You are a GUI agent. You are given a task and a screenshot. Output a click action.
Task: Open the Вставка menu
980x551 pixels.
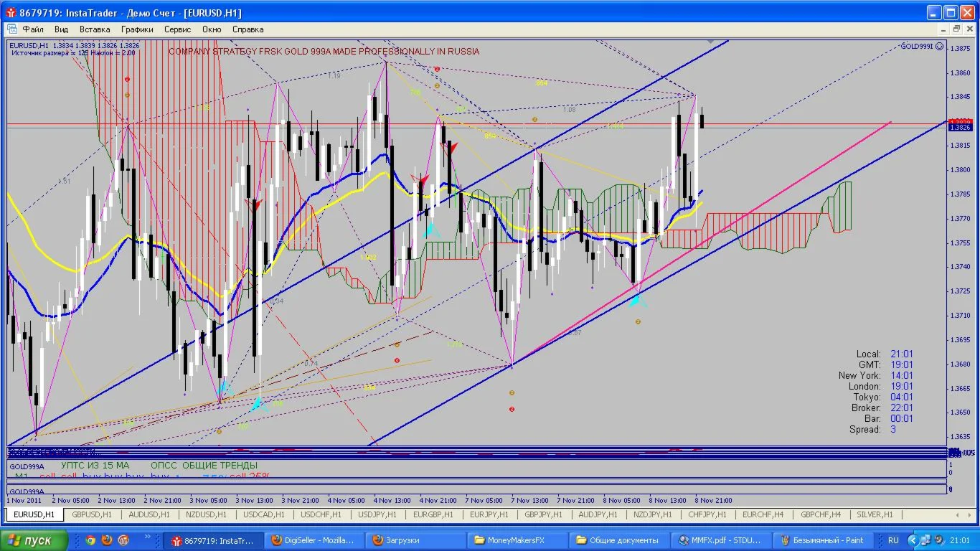click(x=95, y=29)
